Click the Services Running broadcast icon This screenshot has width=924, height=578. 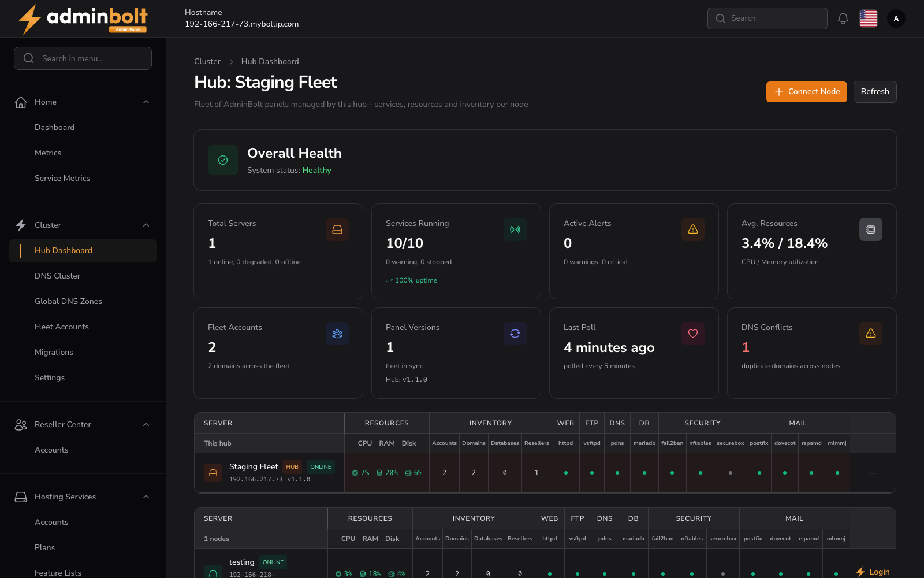point(515,229)
